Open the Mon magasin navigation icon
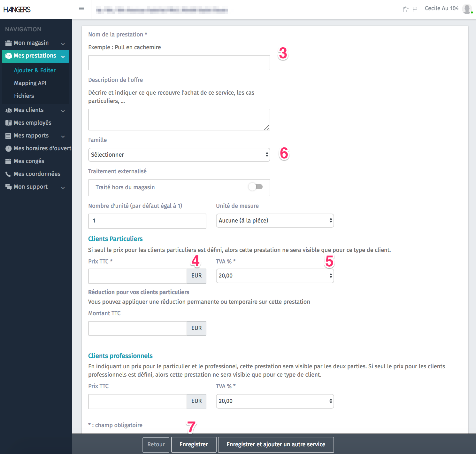 pos(8,43)
